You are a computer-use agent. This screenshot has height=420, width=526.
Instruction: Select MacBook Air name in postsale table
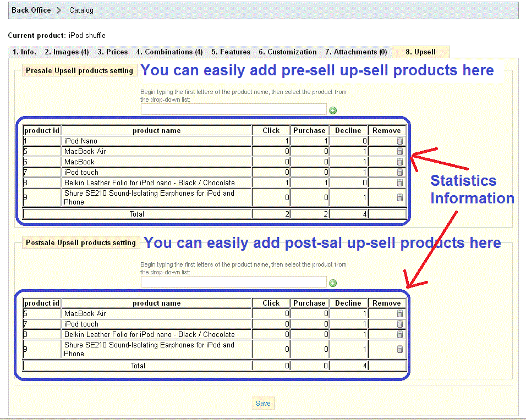pos(85,313)
